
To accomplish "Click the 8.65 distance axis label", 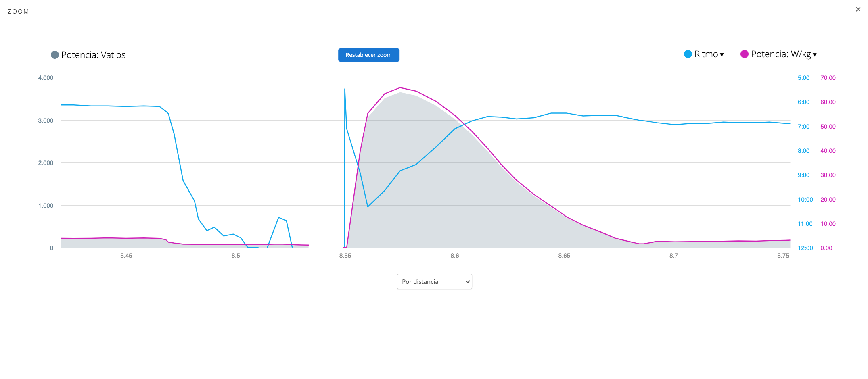I will pos(564,256).
